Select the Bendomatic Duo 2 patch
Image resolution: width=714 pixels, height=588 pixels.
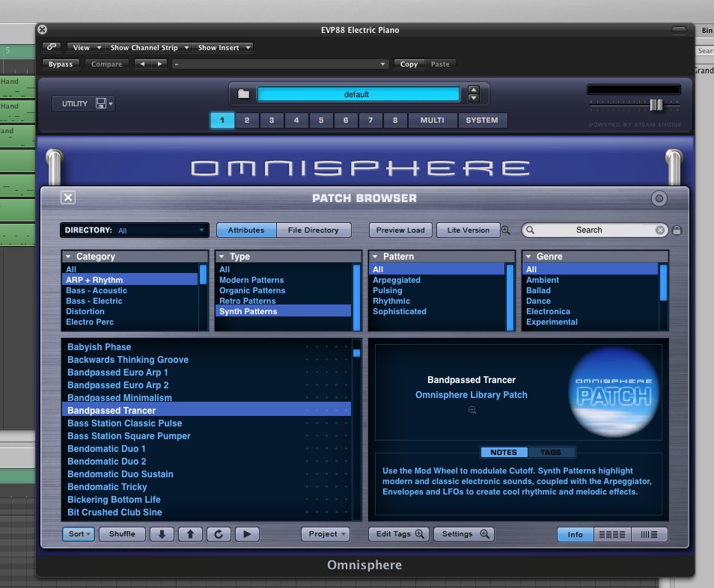coord(207,461)
